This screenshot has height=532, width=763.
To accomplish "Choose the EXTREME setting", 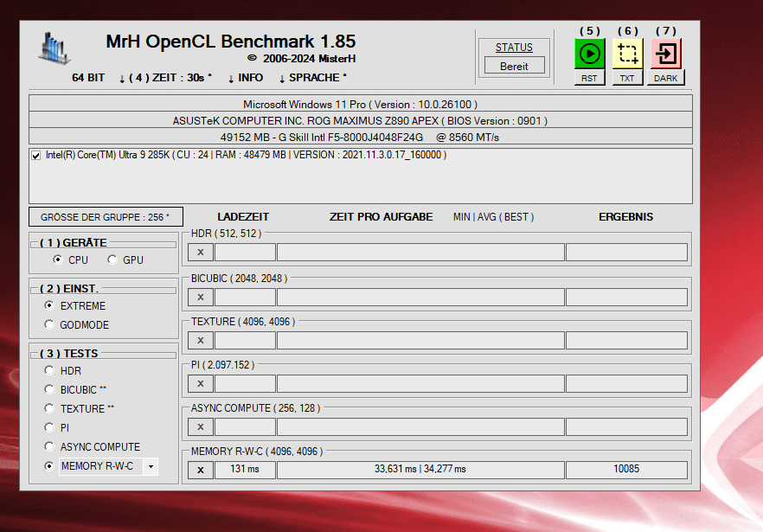I will coord(49,305).
